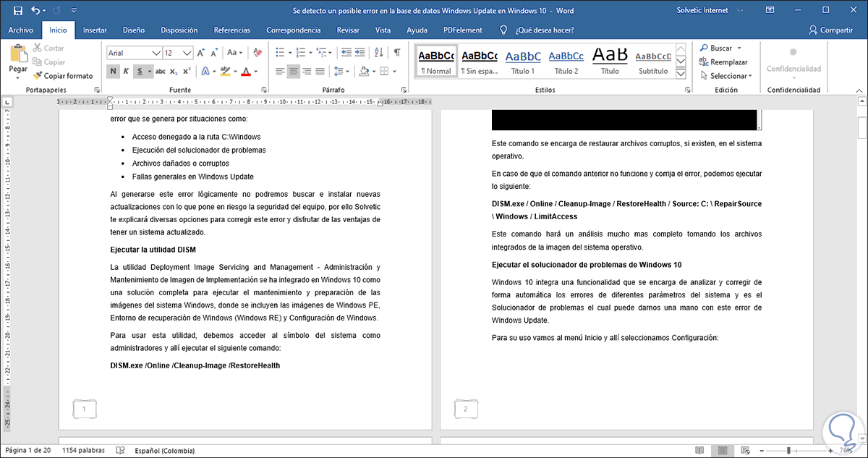Click the lightbulb Qué desea hacer icon
868x458 pixels.
tap(504, 30)
